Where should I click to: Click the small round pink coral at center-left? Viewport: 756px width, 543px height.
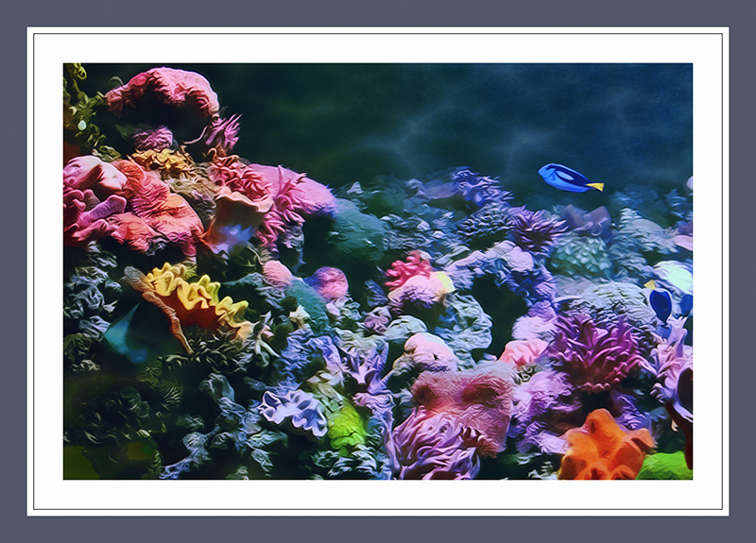click(x=330, y=282)
